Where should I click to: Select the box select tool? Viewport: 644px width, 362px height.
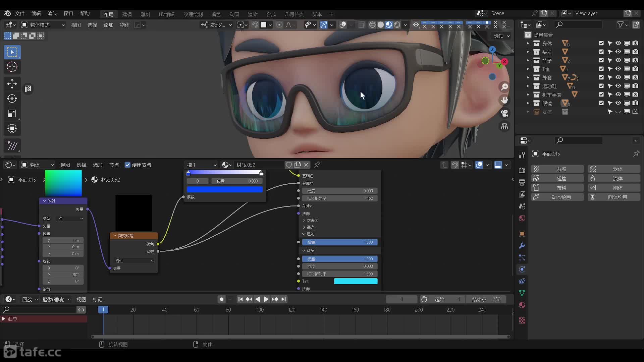coord(12,52)
